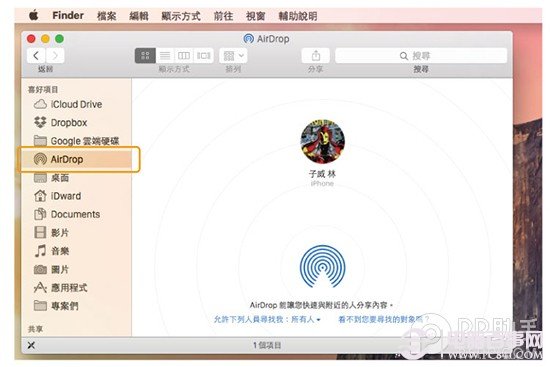Open the arrange-by dropdown

pyautogui.click(x=233, y=55)
